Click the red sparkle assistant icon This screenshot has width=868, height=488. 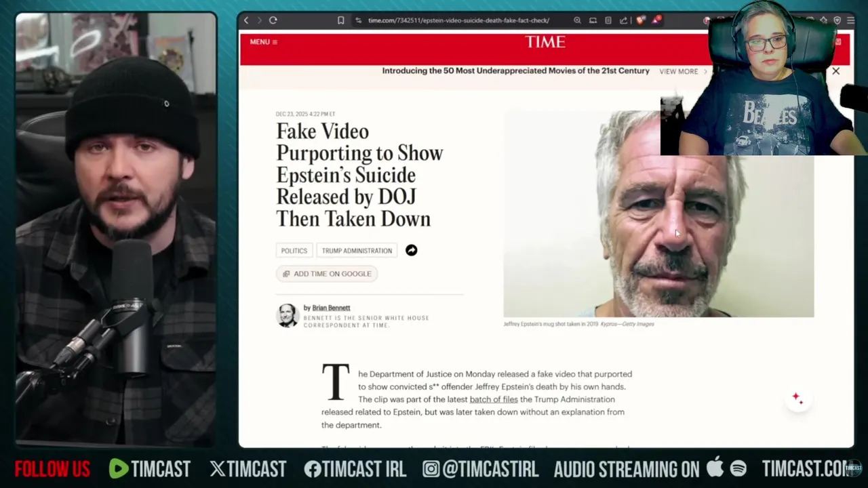coord(797,398)
